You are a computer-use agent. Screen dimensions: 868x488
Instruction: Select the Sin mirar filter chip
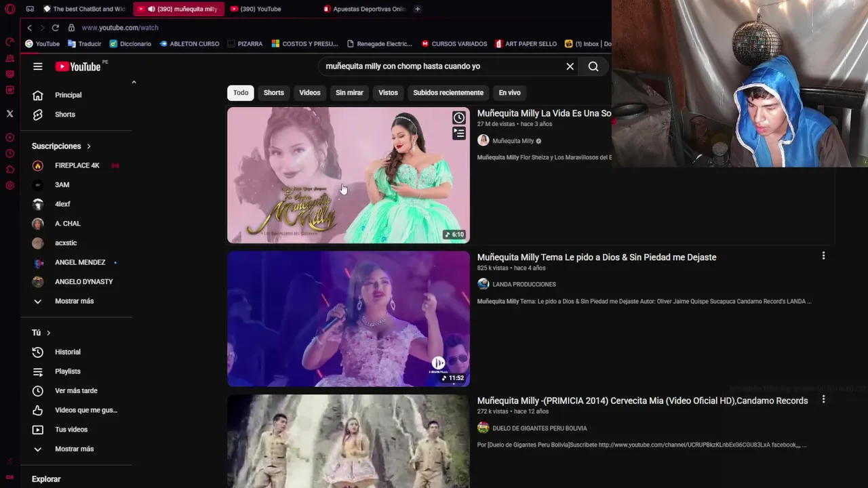[349, 93]
